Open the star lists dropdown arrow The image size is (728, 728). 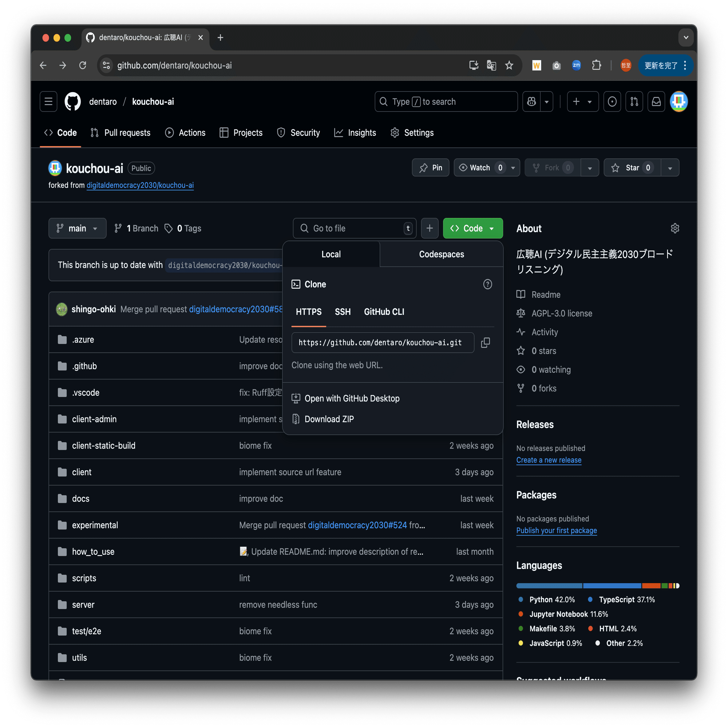coord(670,168)
